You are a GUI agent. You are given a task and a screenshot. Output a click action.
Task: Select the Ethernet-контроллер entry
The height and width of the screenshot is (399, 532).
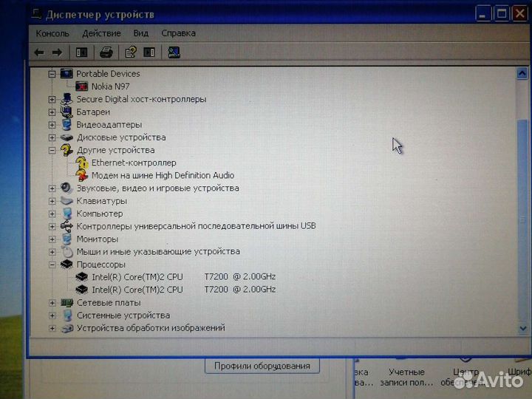click(x=134, y=163)
